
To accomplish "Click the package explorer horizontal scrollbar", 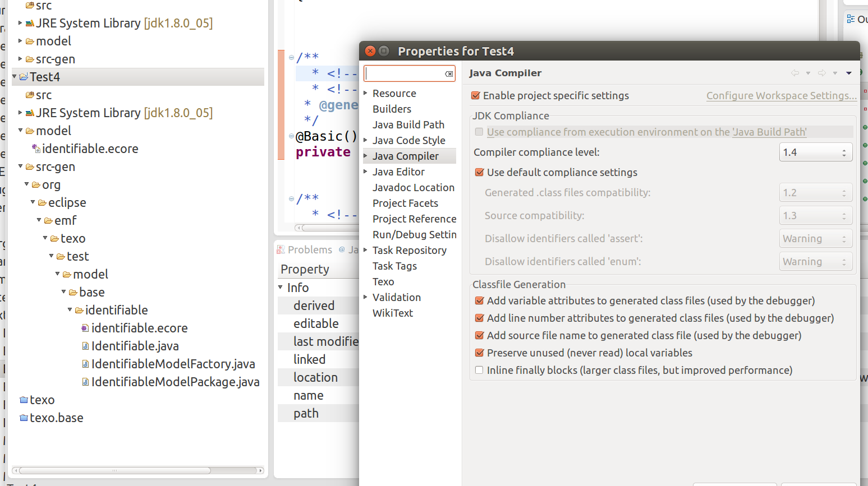I will click(x=115, y=470).
